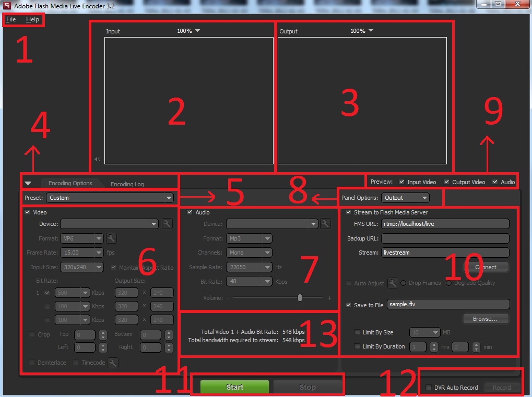532x397 pixels.
Task: Mute the Input preview speaker icon
Action: point(97,159)
